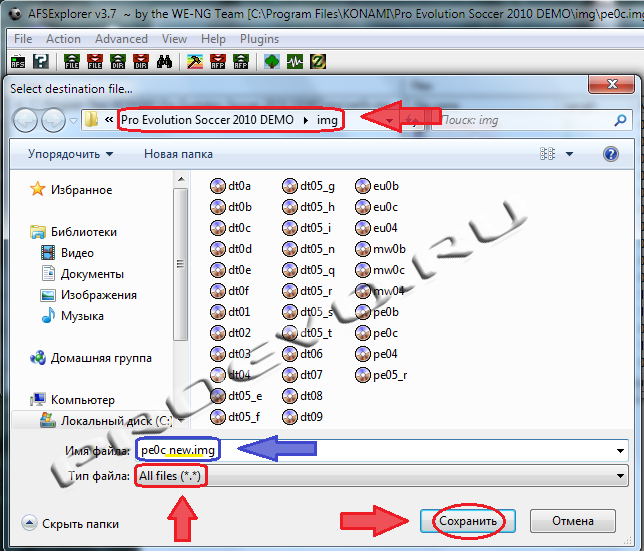Select the dt0a file
The width and height of the screenshot is (644, 551).
point(230,186)
